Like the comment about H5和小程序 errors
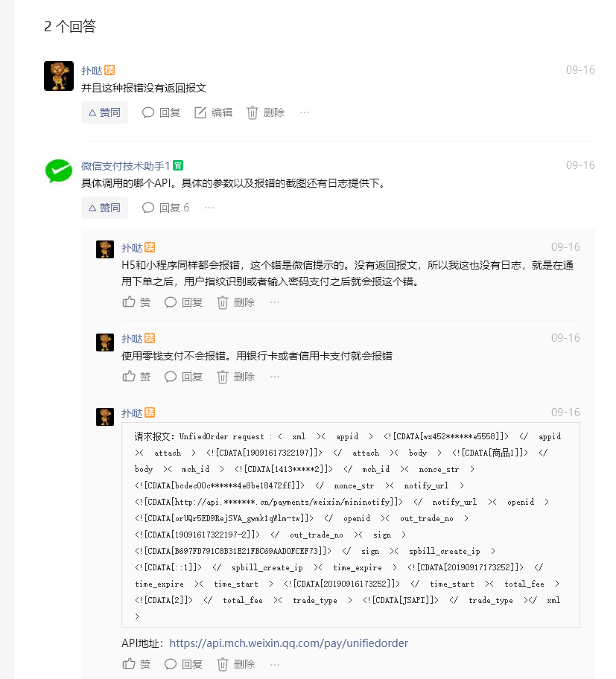 [136, 302]
